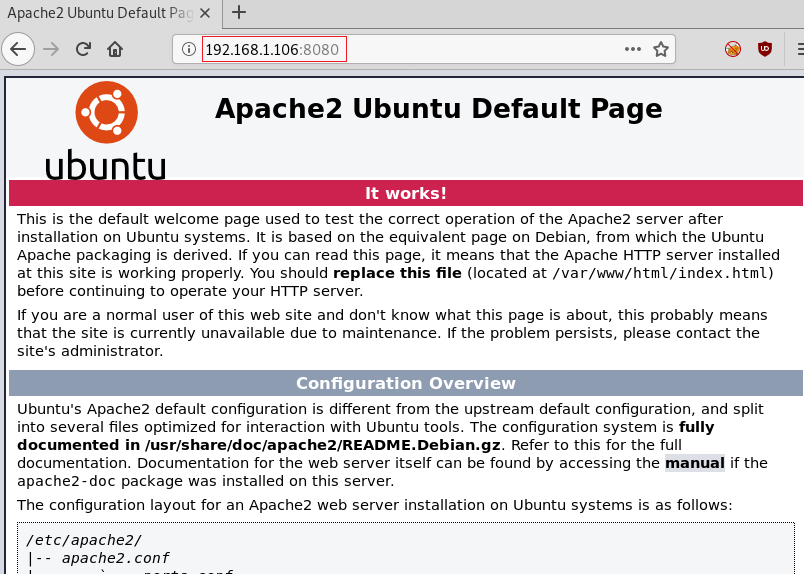Click the It works! banner text
The width and height of the screenshot is (804, 574).
(406, 193)
